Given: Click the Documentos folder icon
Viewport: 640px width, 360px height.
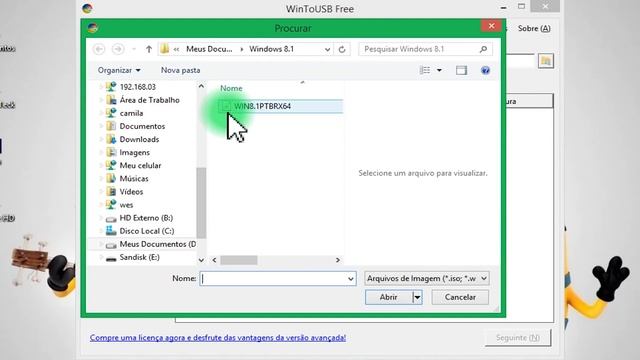Looking at the screenshot, I should [111, 126].
